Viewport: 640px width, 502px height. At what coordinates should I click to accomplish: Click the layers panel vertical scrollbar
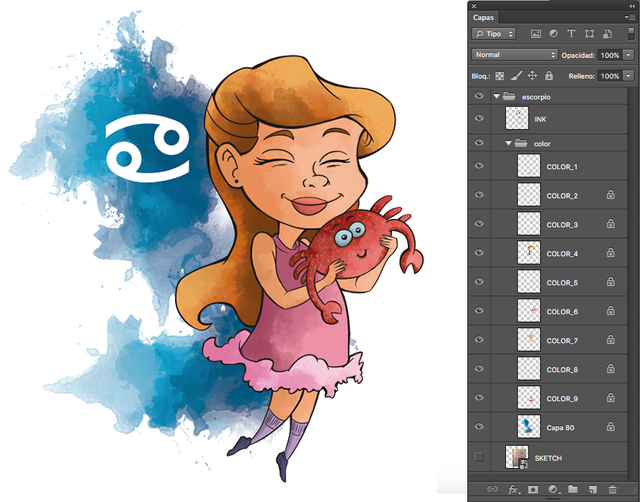tap(633, 282)
